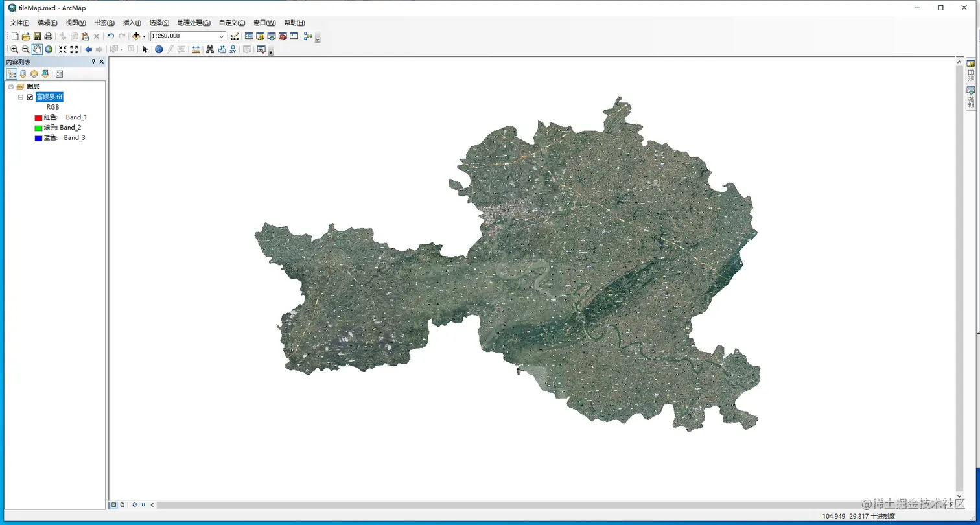Click the Fixed Zoom In icon
The image size is (980, 525).
click(x=63, y=49)
